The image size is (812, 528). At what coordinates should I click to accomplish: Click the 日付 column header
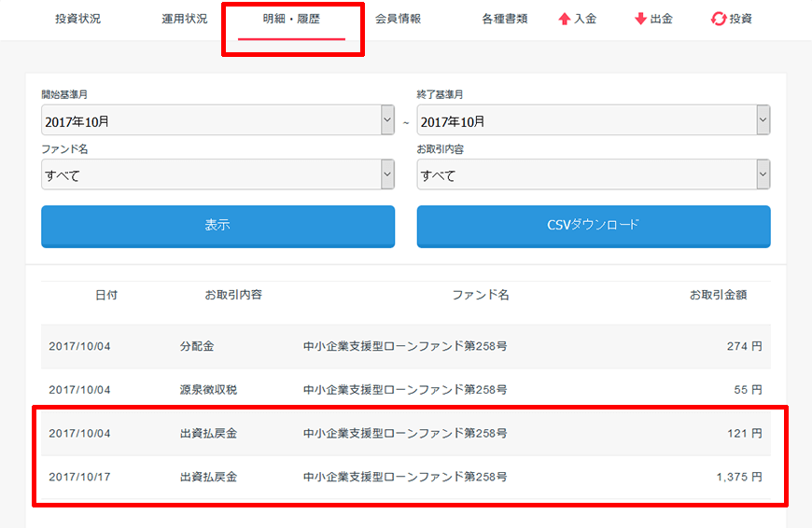pyautogui.click(x=106, y=295)
